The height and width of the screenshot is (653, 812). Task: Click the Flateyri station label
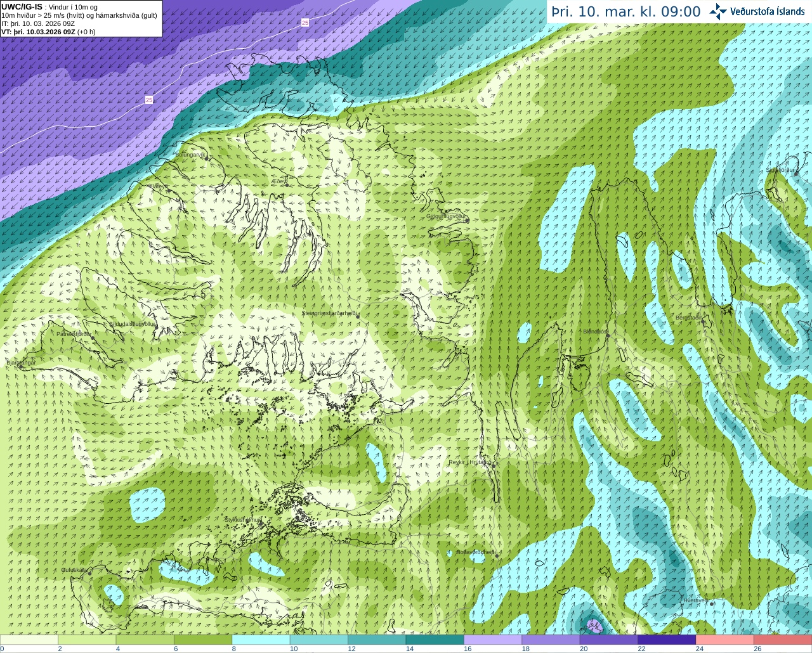coord(158,186)
